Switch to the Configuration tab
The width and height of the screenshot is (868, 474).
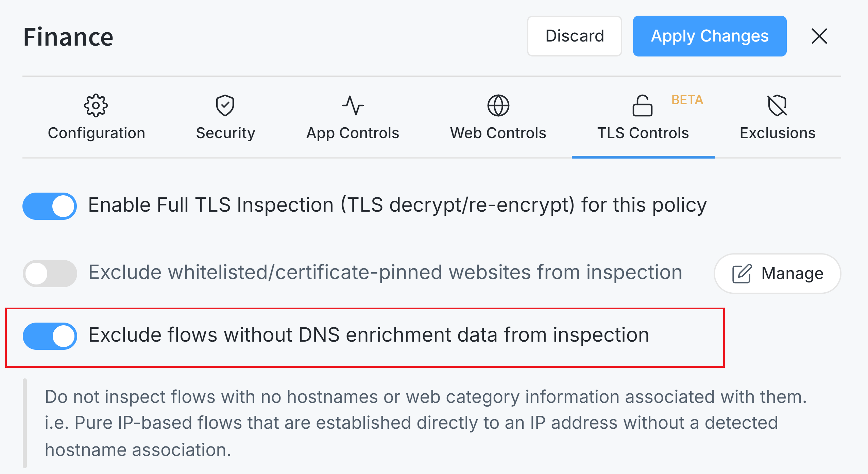point(97,133)
